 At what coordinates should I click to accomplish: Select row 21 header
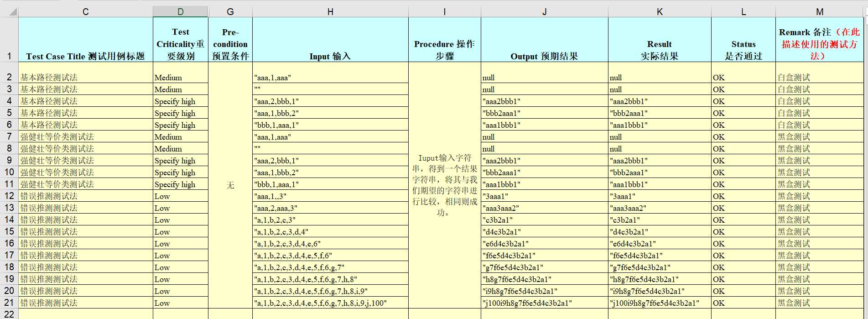tap(9, 303)
